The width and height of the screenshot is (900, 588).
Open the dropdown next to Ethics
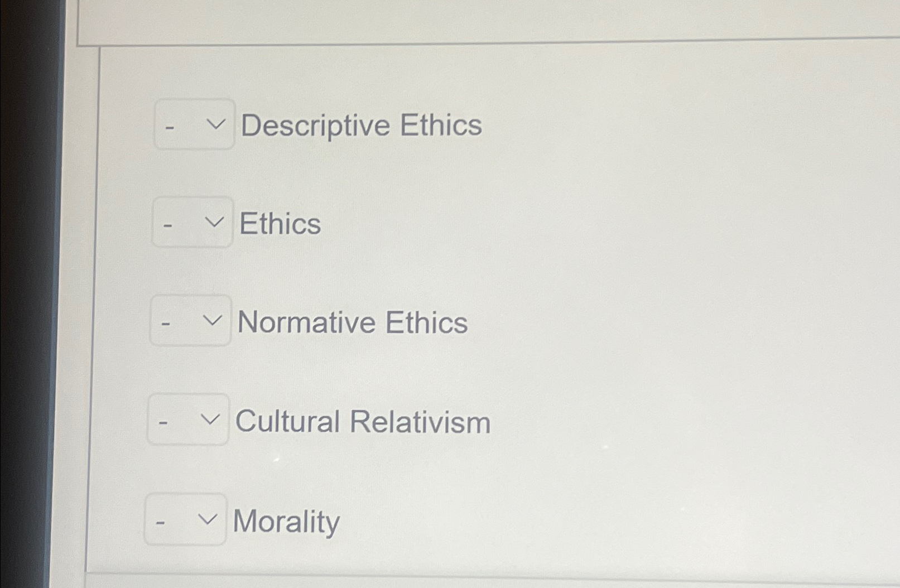(191, 223)
